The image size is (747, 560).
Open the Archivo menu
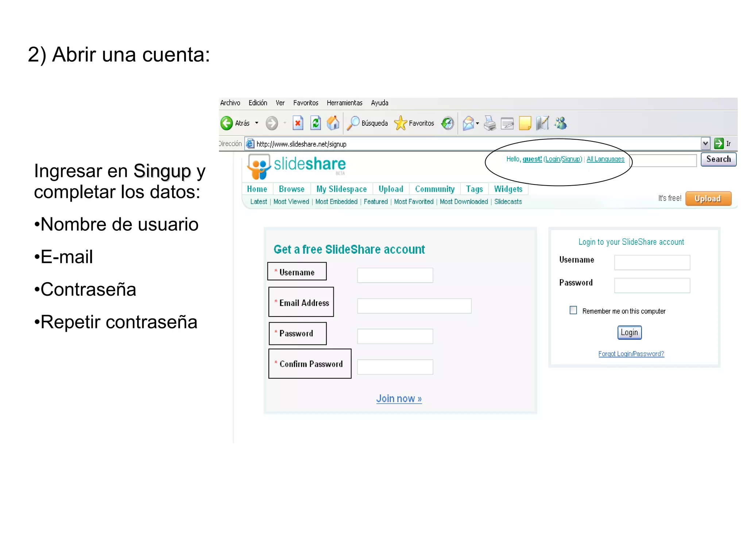pyautogui.click(x=230, y=103)
